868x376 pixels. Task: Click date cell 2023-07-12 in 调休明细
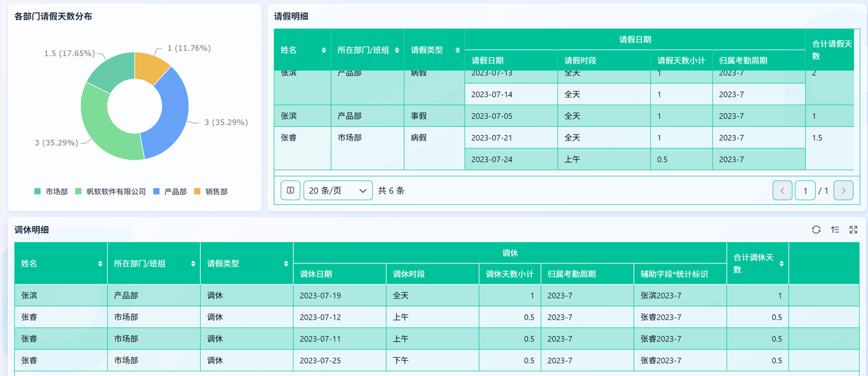coord(340,317)
